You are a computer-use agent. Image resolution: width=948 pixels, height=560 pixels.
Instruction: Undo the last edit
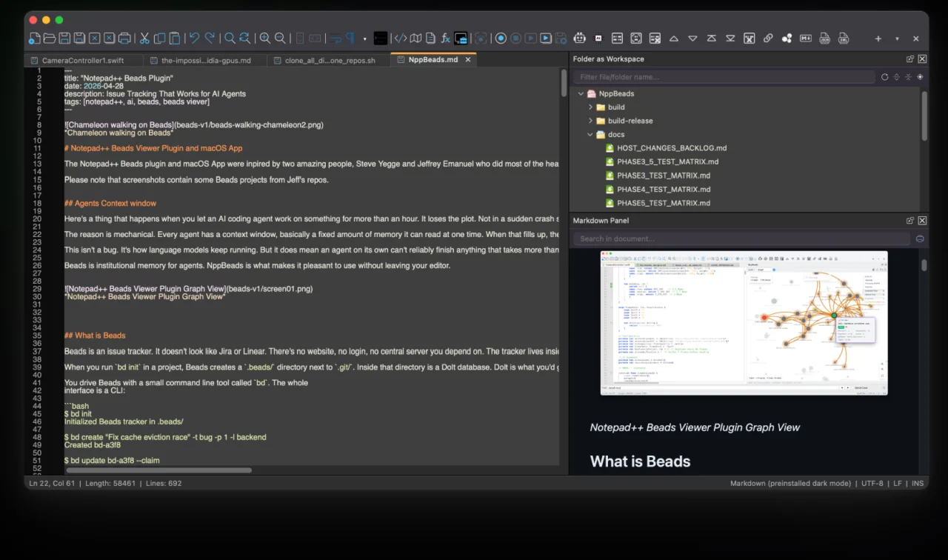pos(194,39)
